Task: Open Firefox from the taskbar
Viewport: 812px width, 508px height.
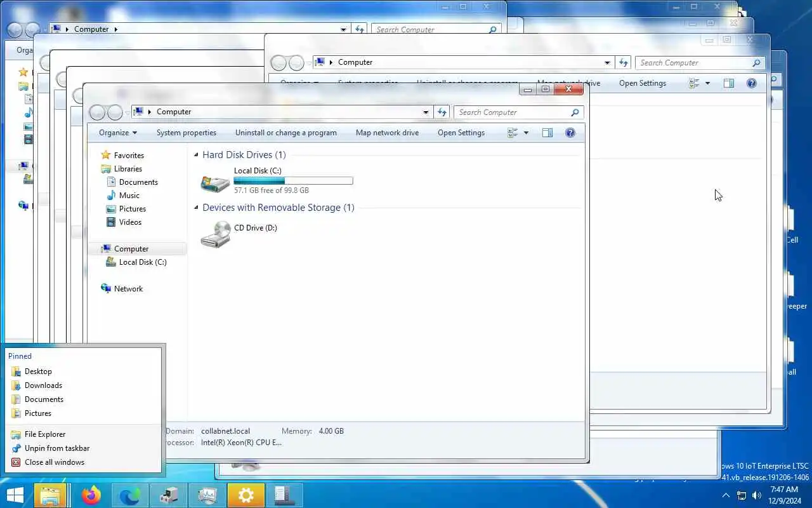Action: coord(91,495)
